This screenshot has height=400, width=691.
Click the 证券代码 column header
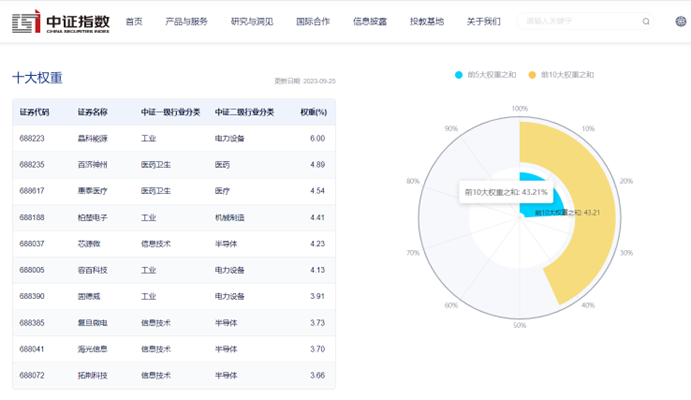point(34,112)
